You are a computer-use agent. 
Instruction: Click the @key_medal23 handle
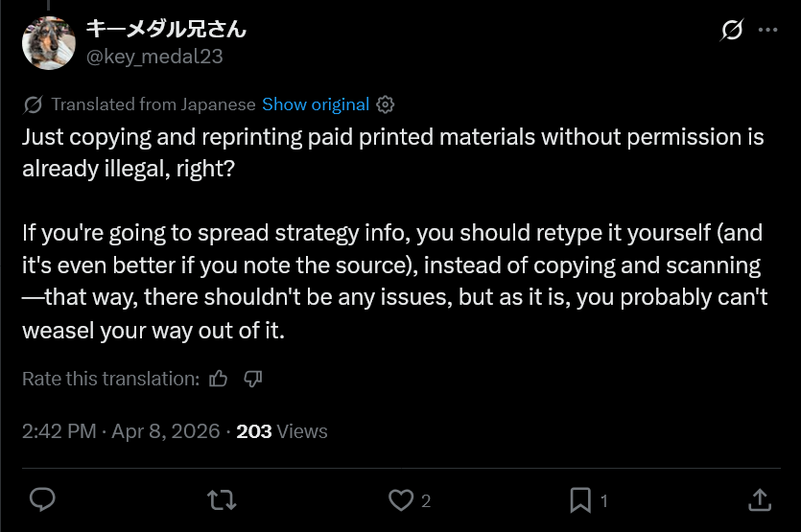point(154,56)
